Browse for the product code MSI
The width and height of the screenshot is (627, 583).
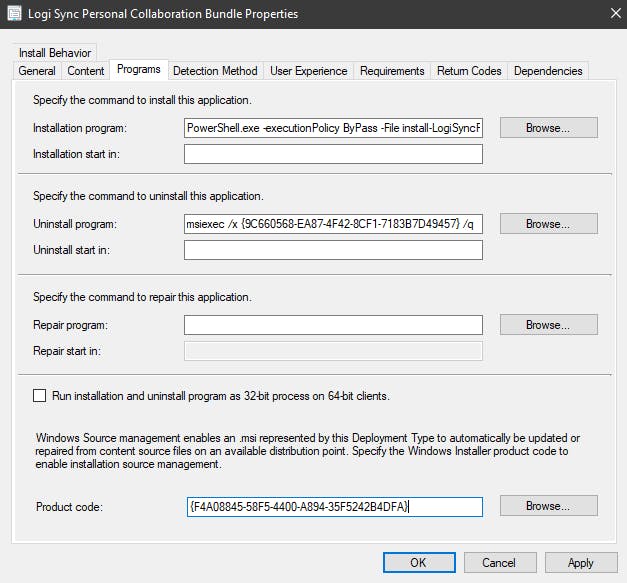point(549,506)
